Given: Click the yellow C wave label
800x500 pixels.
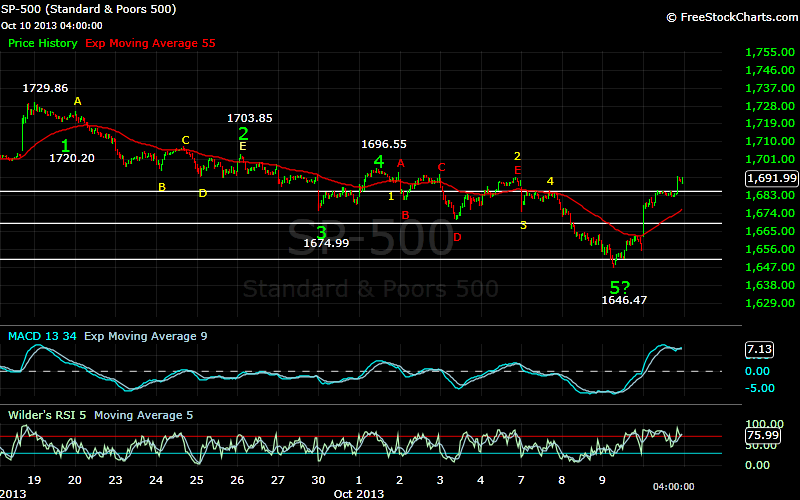Looking at the screenshot, I should (x=186, y=140).
